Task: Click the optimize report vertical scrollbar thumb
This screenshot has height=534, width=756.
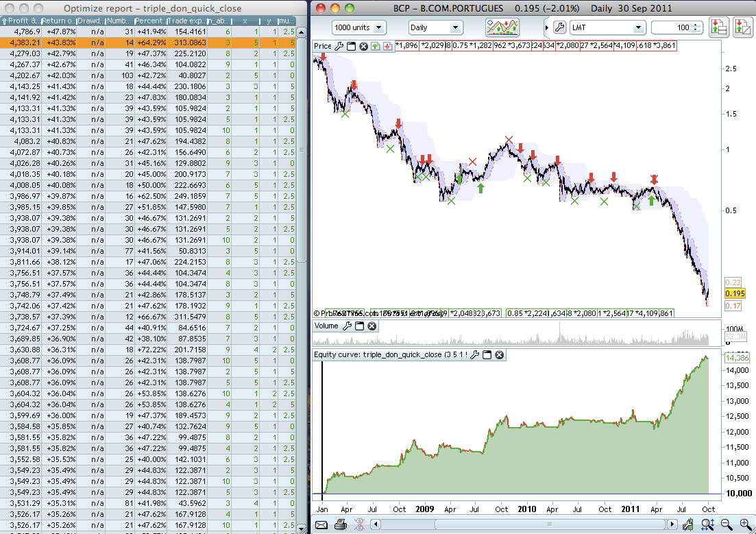Action: pyautogui.click(x=302, y=150)
